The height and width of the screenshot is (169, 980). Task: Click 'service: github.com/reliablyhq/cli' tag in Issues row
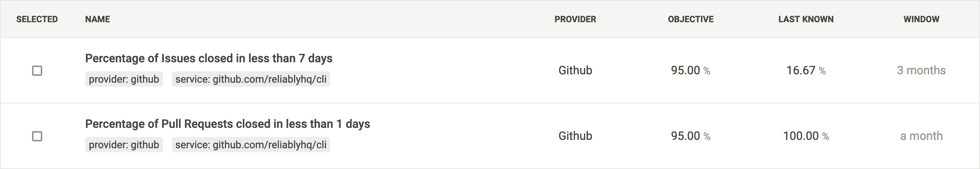coord(251,79)
